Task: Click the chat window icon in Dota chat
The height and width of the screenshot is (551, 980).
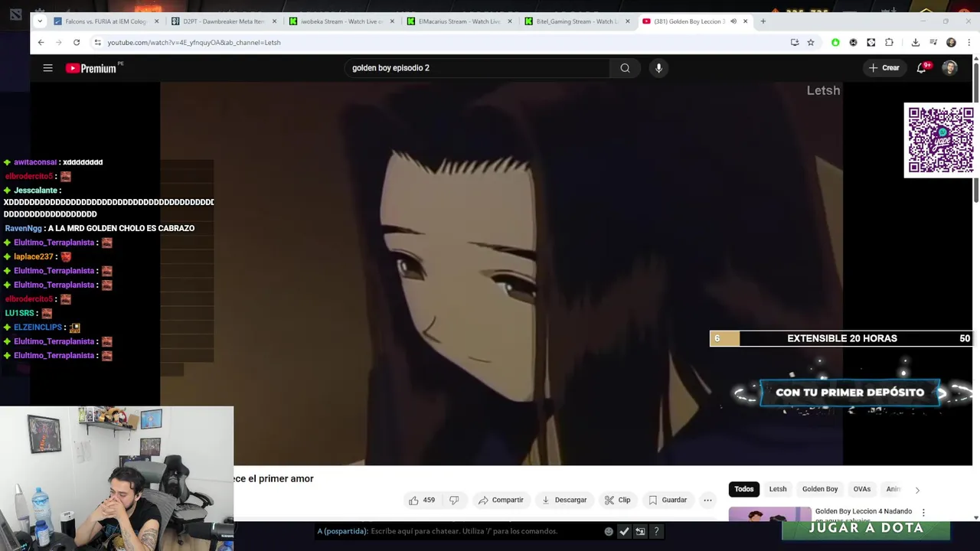Action: coord(640,531)
